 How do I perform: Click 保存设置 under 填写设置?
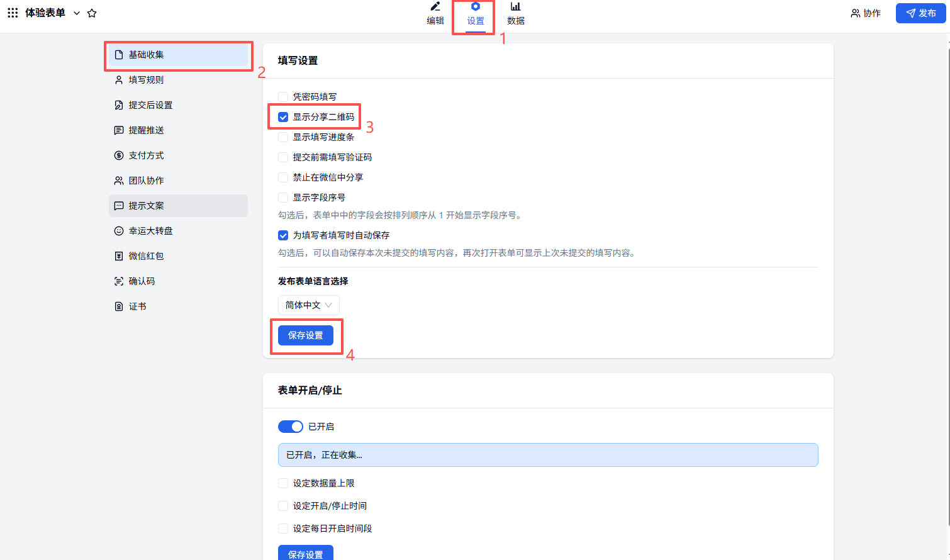click(306, 335)
